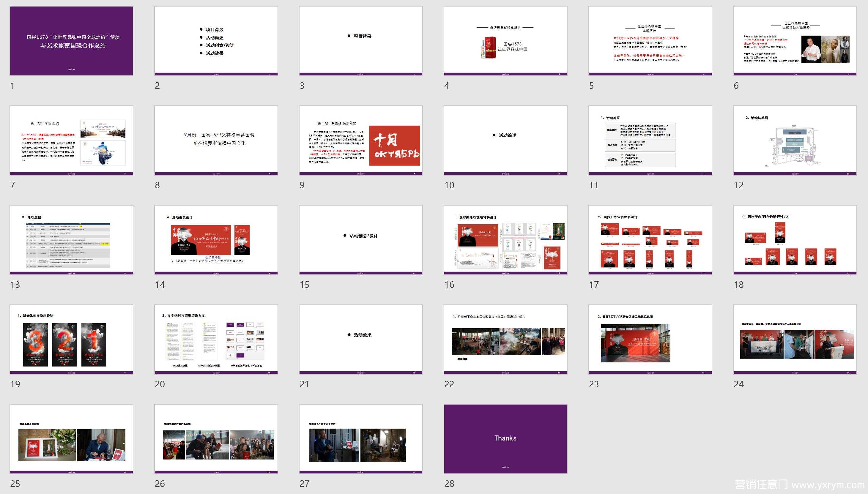Open slide 21 thumbnail titled 活动效果
Image resolution: width=868 pixels, height=494 pixels.
coord(361,339)
